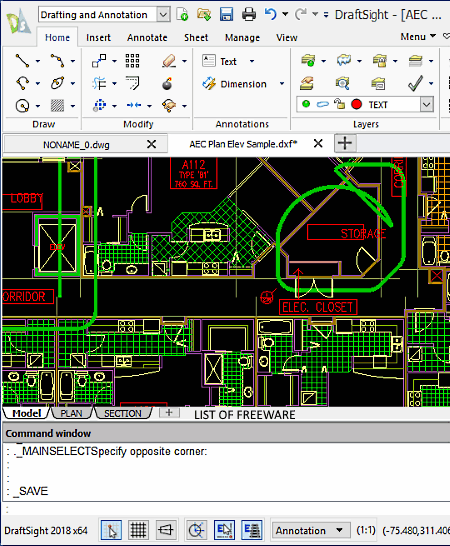Viewport: 450px width, 546px height.
Task: Toggle Entity Tracking in status bar
Action: tap(251, 530)
